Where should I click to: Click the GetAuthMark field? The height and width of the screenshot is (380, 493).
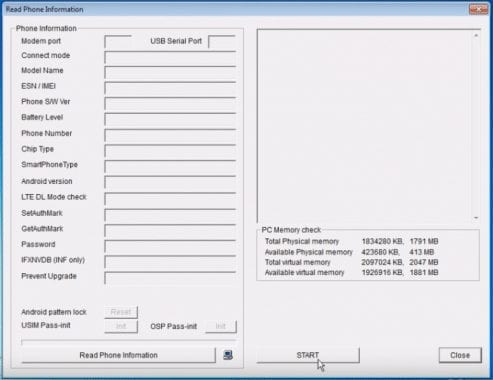(170, 231)
